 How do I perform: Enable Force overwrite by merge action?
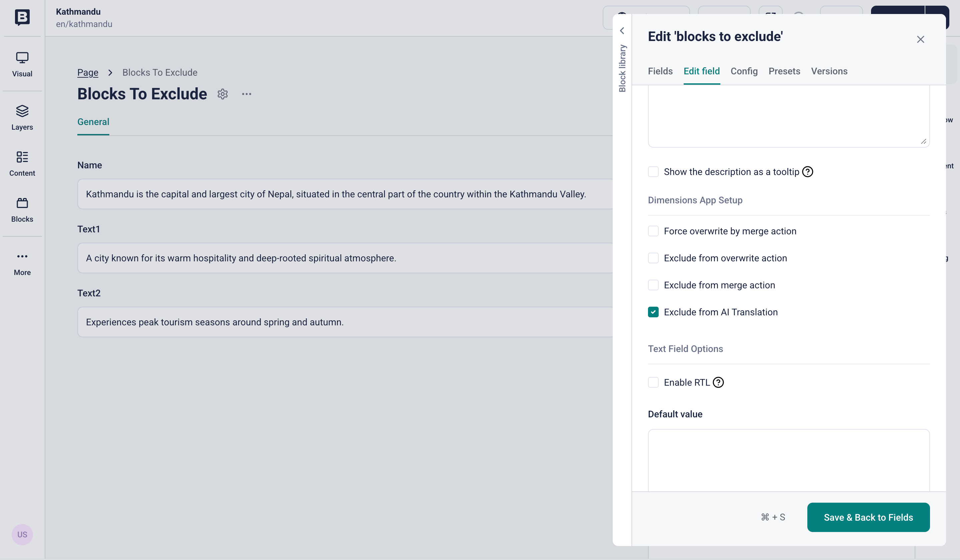tap(653, 231)
